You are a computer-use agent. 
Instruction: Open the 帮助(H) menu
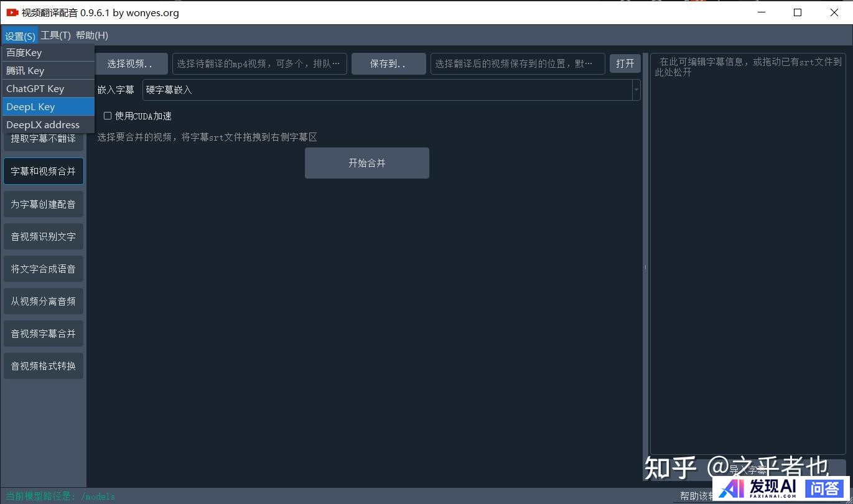point(92,35)
